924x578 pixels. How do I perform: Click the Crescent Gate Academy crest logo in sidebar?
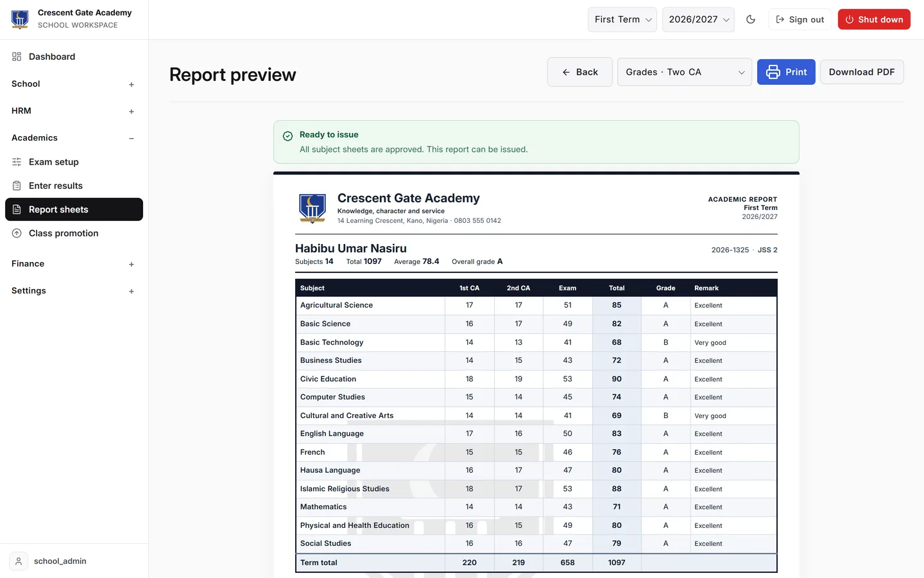[x=20, y=19]
